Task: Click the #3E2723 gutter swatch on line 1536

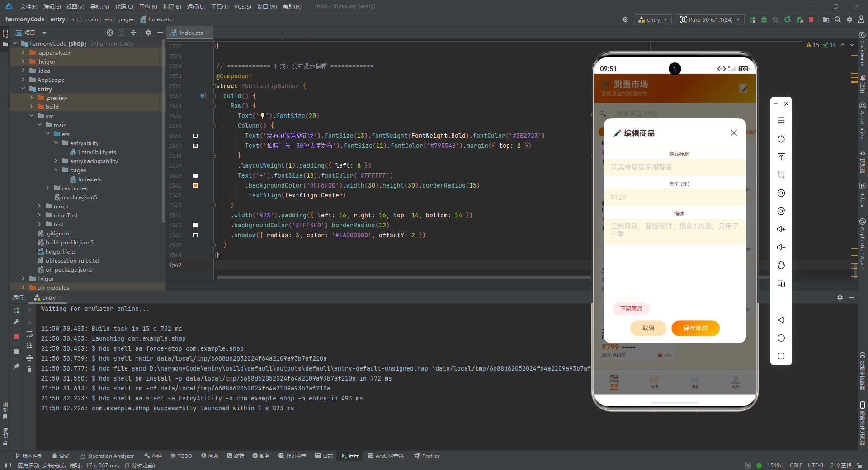Action: [195, 136]
